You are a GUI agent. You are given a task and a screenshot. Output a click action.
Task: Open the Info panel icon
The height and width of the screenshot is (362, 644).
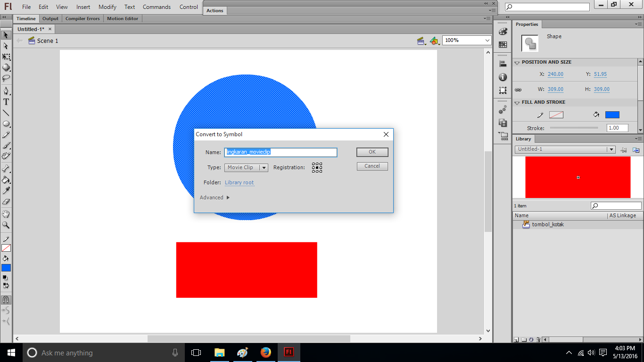click(x=503, y=77)
